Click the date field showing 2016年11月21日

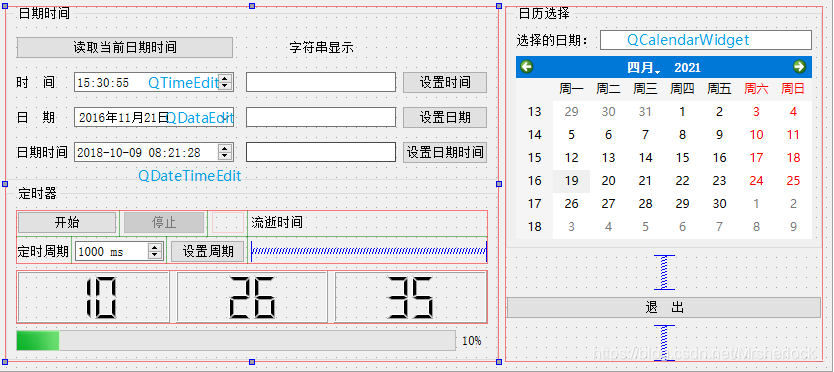click(154, 118)
